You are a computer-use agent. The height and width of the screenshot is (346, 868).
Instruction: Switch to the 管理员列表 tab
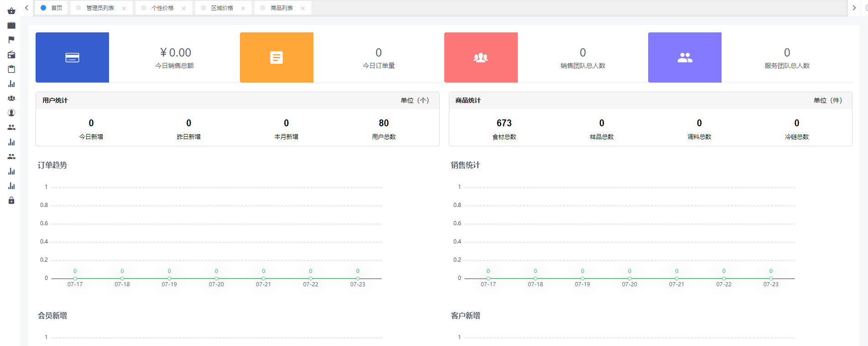[101, 8]
